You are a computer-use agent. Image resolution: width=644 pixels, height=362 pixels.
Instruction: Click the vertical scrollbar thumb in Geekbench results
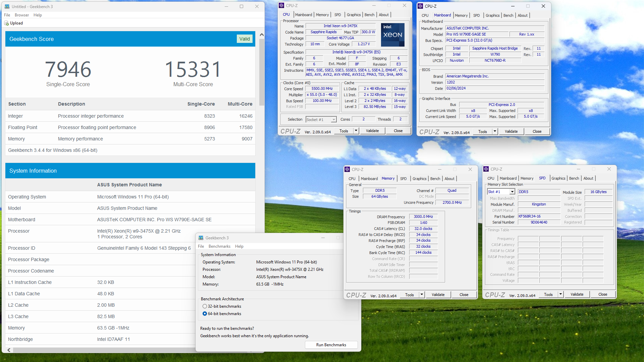click(x=262, y=72)
